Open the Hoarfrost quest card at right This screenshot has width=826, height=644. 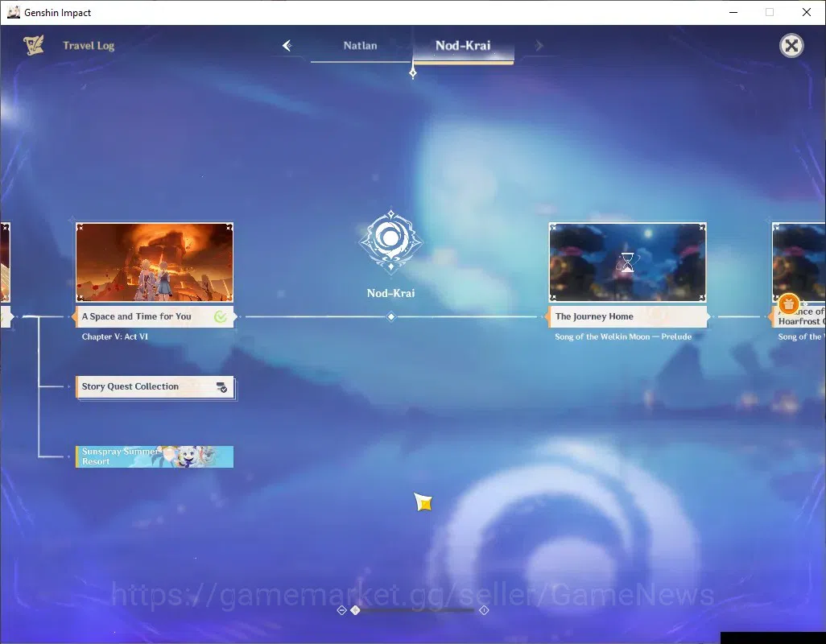point(799,274)
